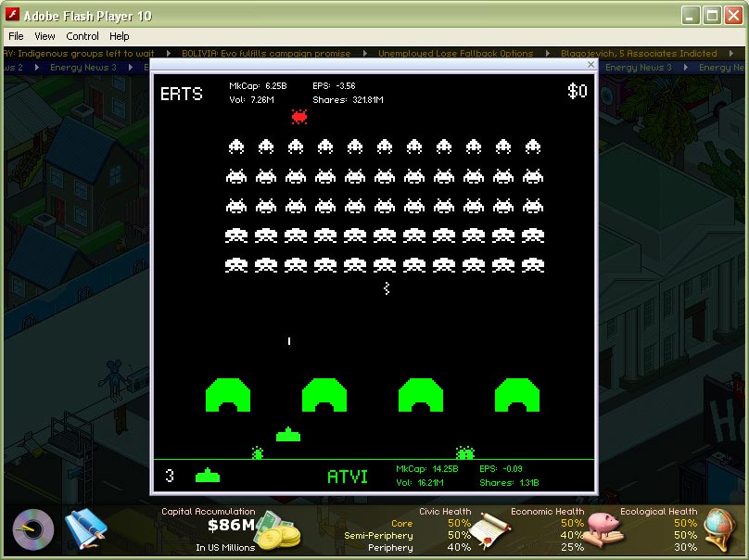Click the Bolivia Evo campaign promise headline
Viewport: 749px width, 560px height.
266,54
